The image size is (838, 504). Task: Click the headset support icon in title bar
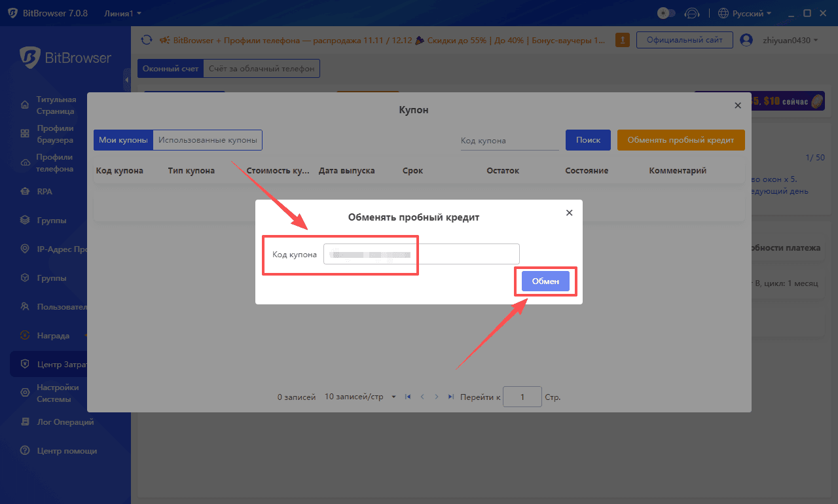[x=692, y=12]
